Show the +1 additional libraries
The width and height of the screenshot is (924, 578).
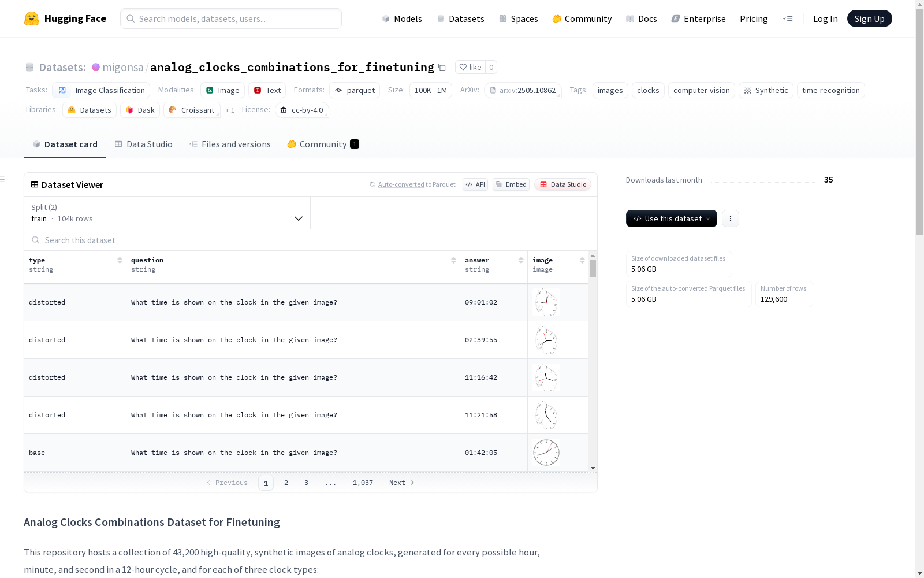point(230,110)
